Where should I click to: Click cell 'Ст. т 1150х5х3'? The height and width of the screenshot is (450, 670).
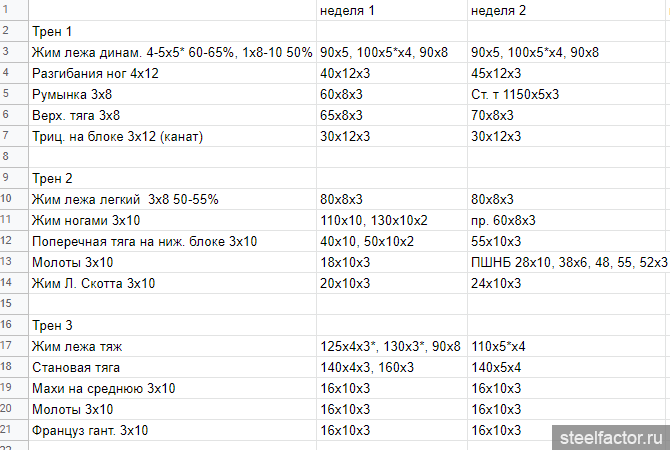pos(568,94)
